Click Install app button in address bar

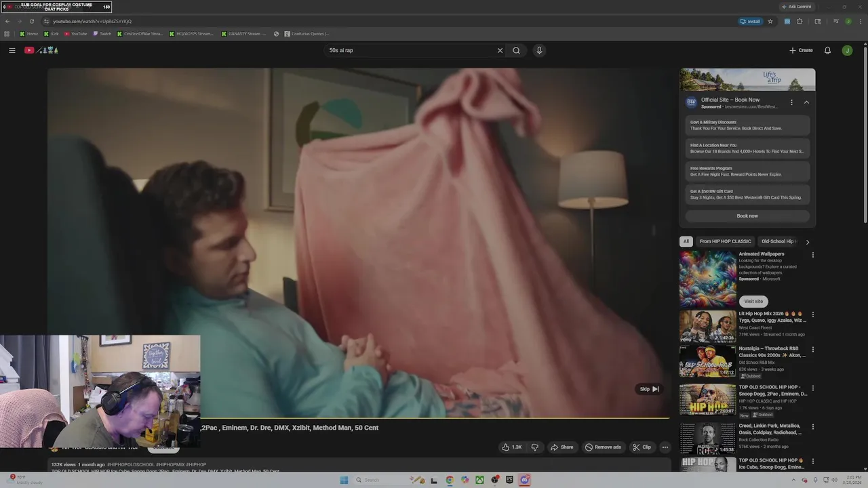[x=750, y=21]
